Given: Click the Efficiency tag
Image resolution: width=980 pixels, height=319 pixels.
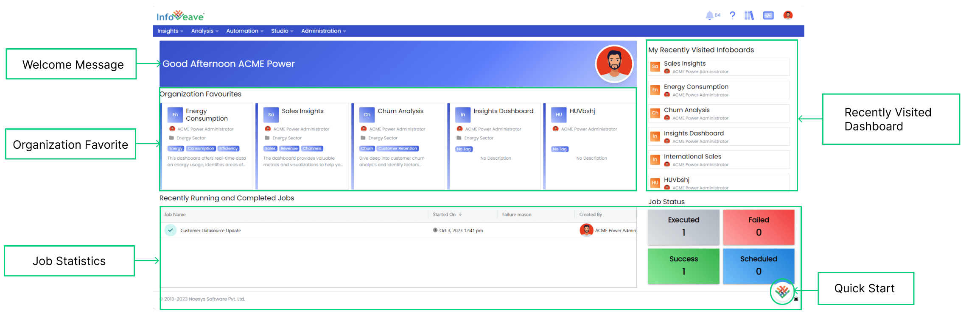Looking at the screenshot, I should (229, 149).
